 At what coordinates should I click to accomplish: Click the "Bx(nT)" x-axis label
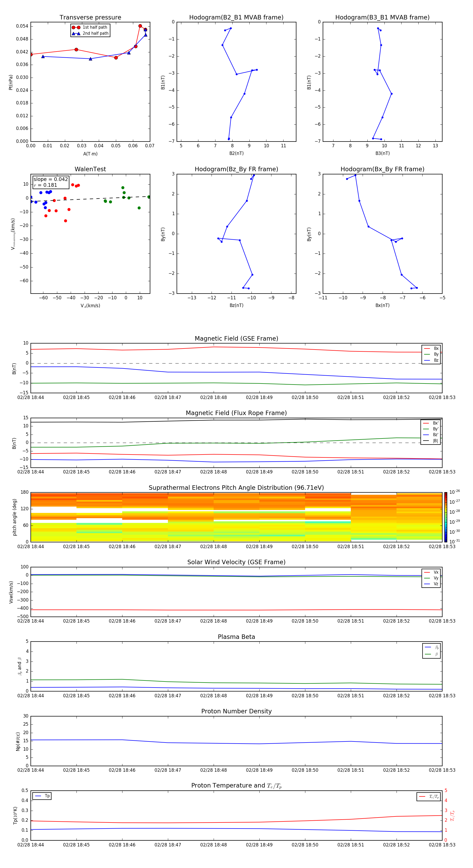click(382, 305)
